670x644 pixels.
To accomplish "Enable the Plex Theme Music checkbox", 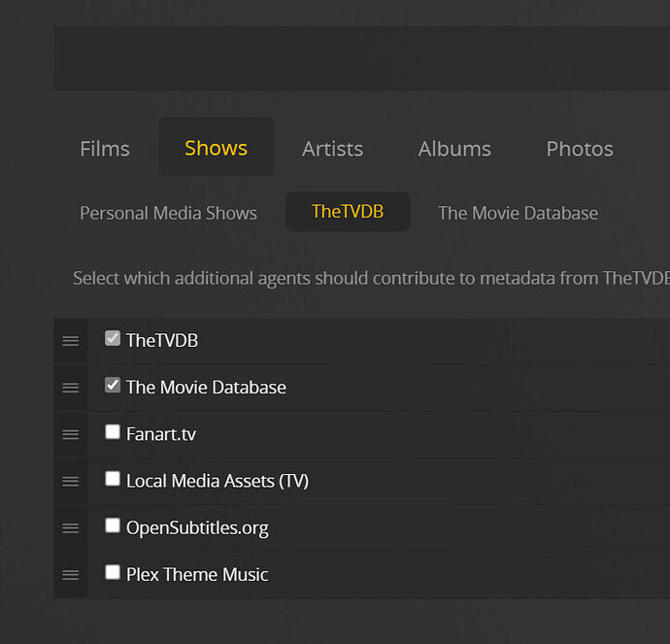I will coord(113,572).
